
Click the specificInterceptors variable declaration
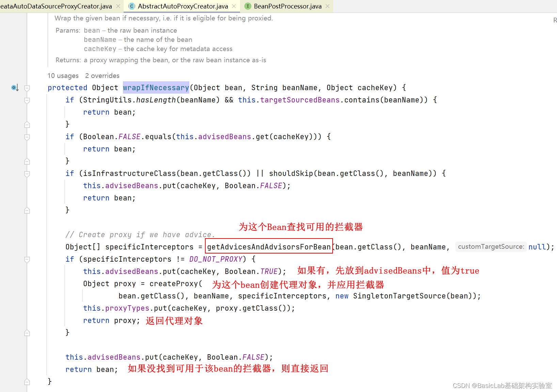149,247
